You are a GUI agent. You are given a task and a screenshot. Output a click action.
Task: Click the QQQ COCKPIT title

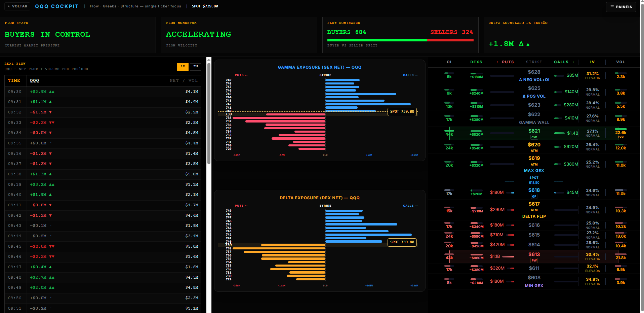click(57, 6)
